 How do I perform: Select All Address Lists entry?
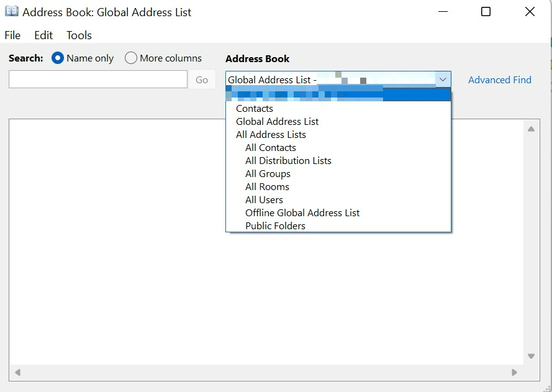(x=271, y=135)
